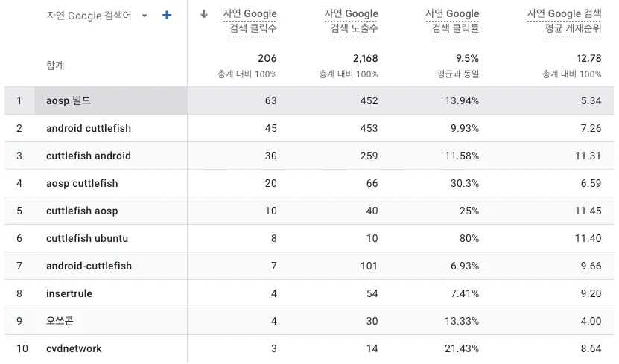This screenshot has height=364, width=619.
Task: Click the 자연 Google 검색 클릭률 header
Action: (452, 22)
